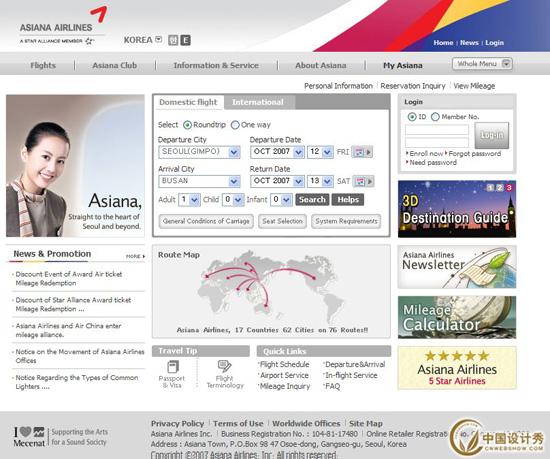Open the Login header link
The width and height of the screenshot is (550, 459).
[495, 42]
